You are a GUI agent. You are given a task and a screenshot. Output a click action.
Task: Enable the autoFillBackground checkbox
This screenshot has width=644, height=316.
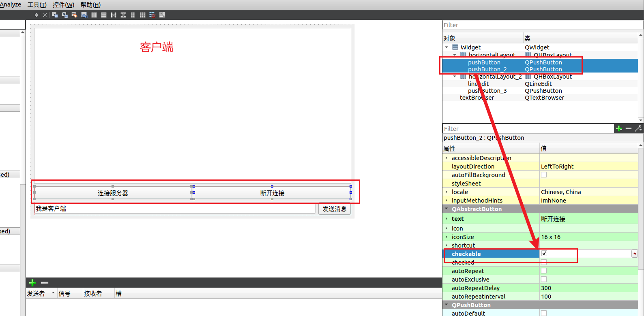(x=544, y=175)
